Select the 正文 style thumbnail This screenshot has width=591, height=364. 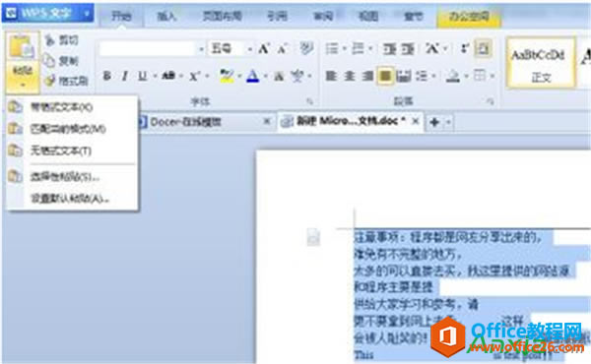[541, 63]
